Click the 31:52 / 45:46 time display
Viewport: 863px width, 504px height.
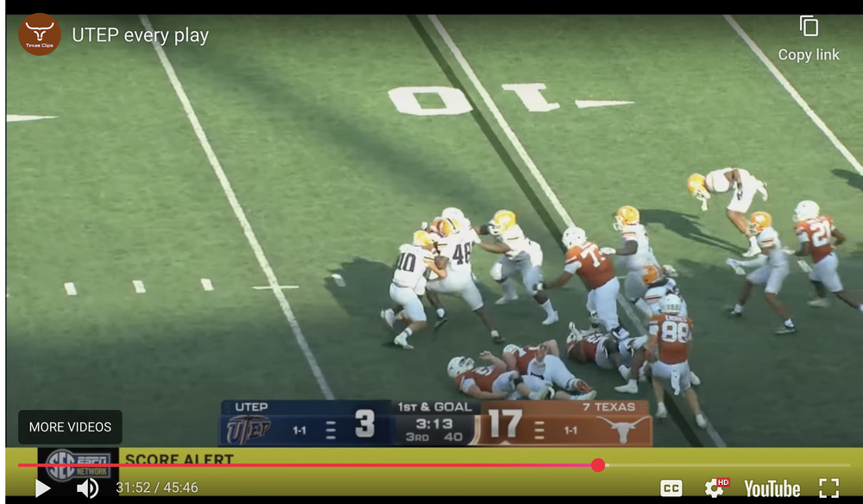coord(157,488)
